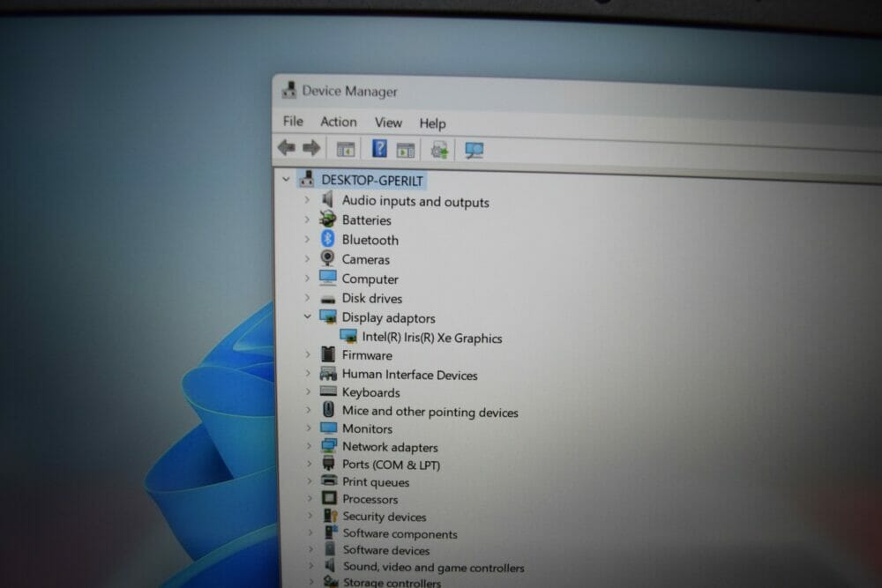This screenshot has width=882, height=588.
Task: Open the View menu
Action: click(388, 123)
